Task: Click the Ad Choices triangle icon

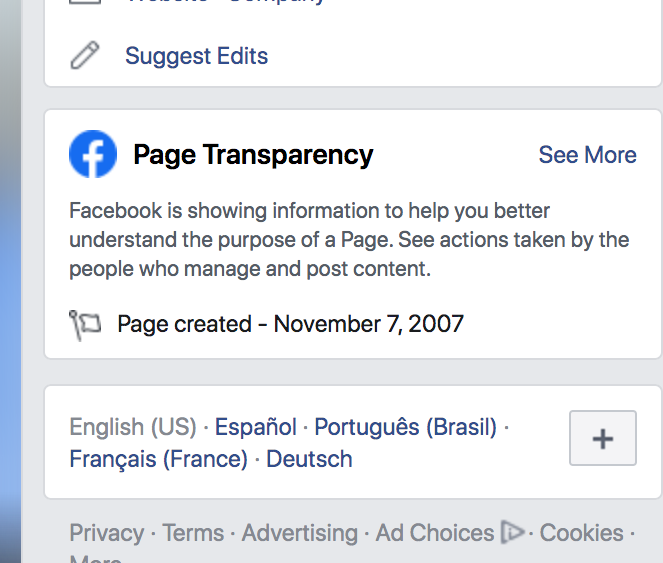Action: 512,532
